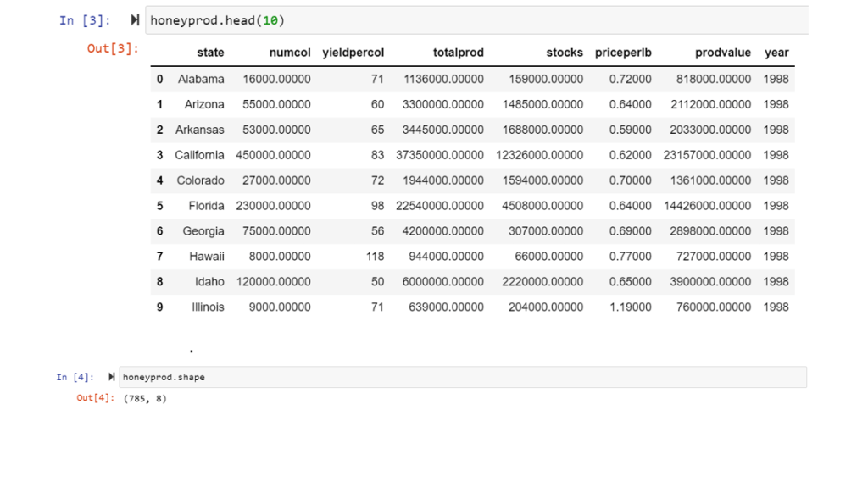The width and height of the screenshot is (868, 487).
Task: Click the Out[4] output prompt label
Action: [95, 398]
